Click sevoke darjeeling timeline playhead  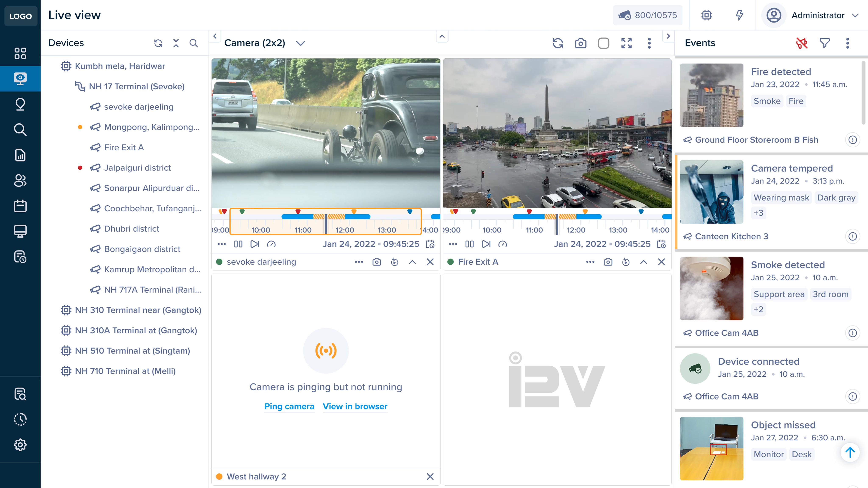(326, 224)
